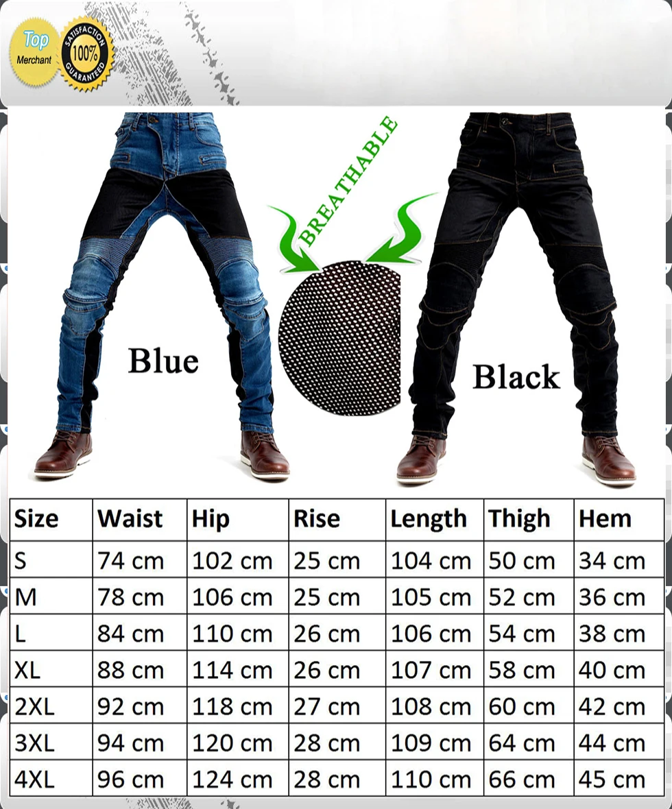Image resolution: width=672 pixels, height=809 pixels.
Task: Select the "XL" size row label
Action: coord(27,671)
